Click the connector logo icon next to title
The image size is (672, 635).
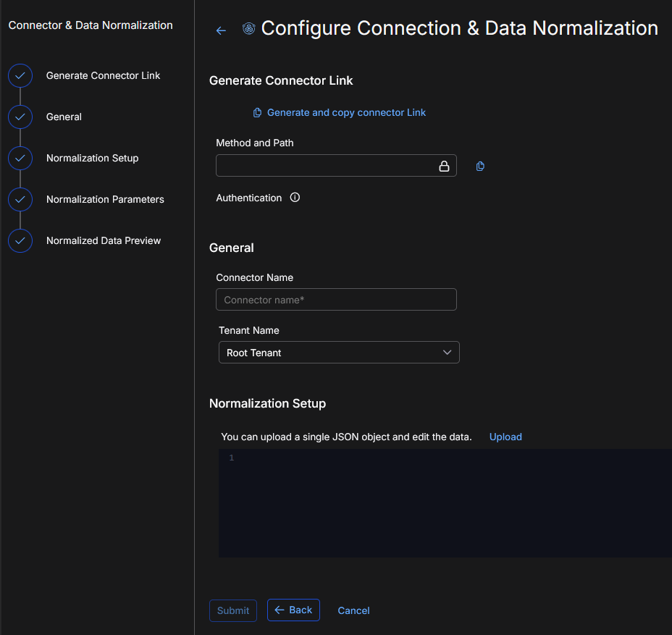pos(248,29)
